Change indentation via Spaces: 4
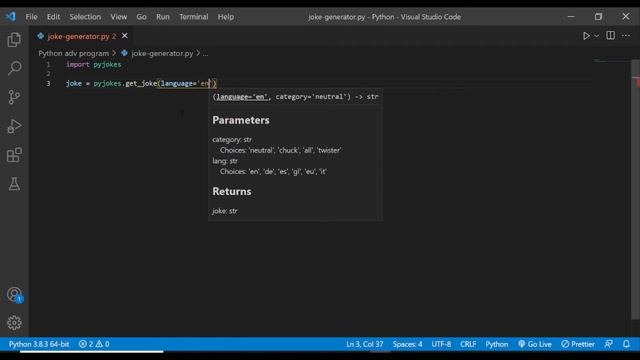The width and height of the screenshot is (640, 360). 407,344
